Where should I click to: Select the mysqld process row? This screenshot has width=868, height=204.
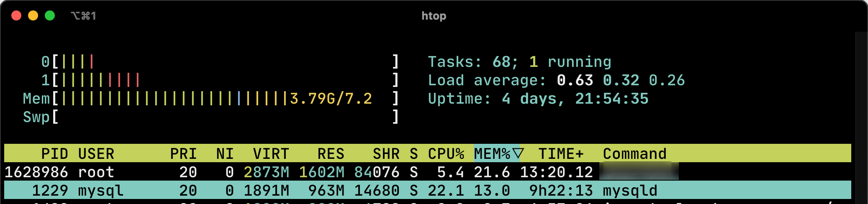pyautogui.click(x=428, y=190)
